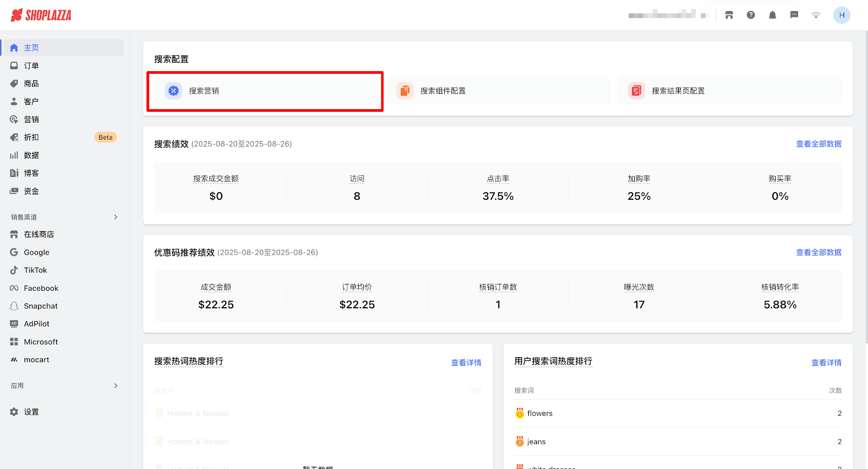
Task: Click the blog icon beside 博客
Action: [x=14, y=173]
